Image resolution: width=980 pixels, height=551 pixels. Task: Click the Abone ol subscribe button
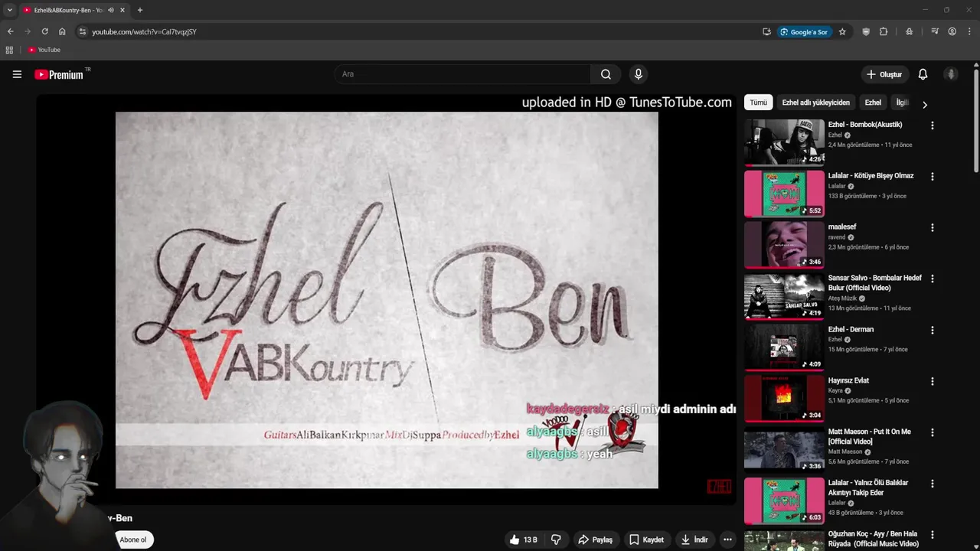point(132,540)
